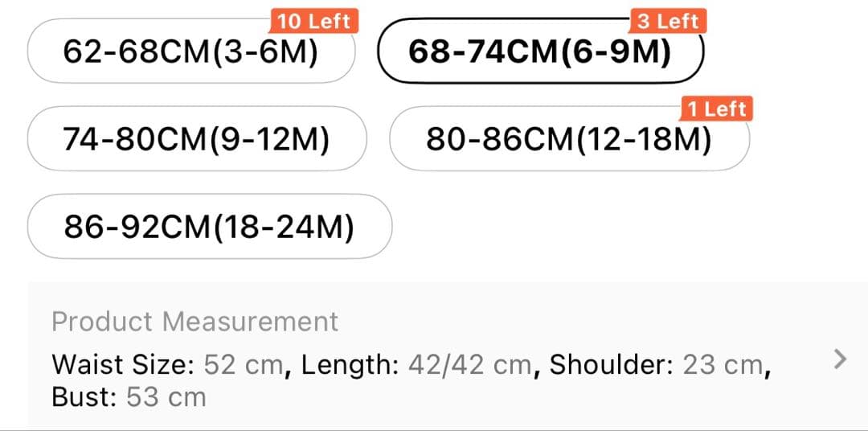
Task: Click empty space beside the 86-92CM option
Action: pyautogui.click(x=627, y=228)
